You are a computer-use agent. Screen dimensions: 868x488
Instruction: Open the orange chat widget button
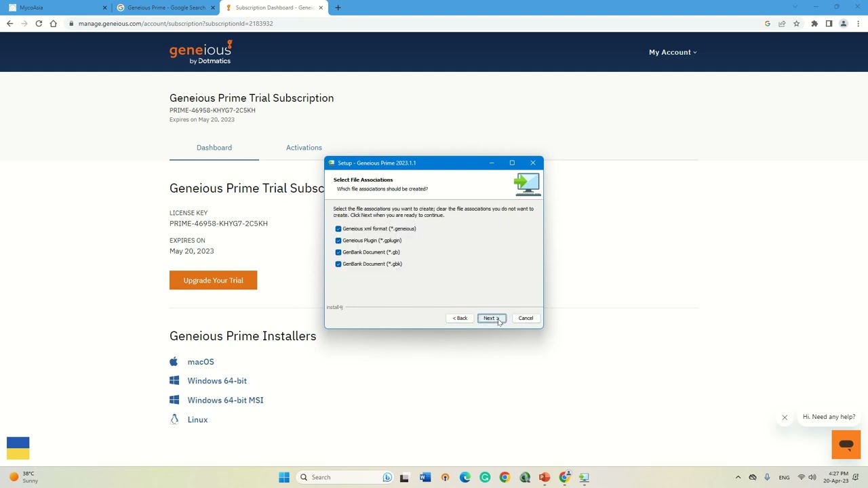846,445
